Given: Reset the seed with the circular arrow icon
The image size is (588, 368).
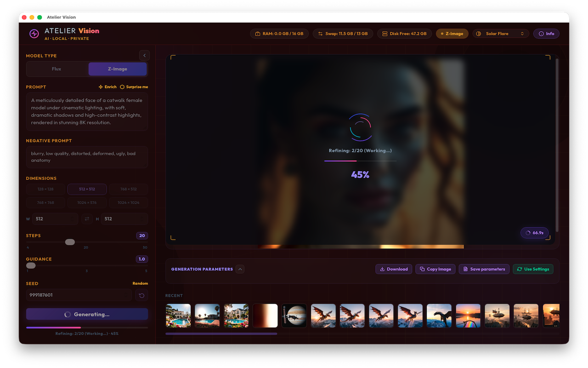Looking at the screenshot, I should click(x=141, y=295).
